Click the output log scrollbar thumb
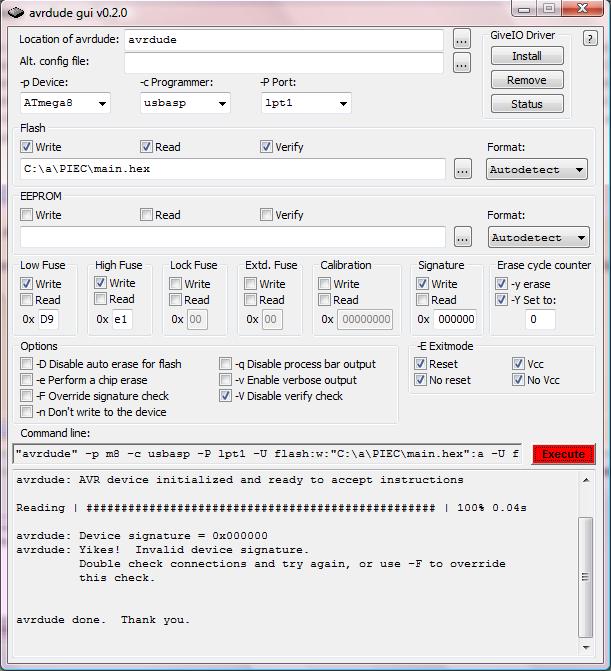Viewport: 611px width, 671px height. [x=586, y=577]
